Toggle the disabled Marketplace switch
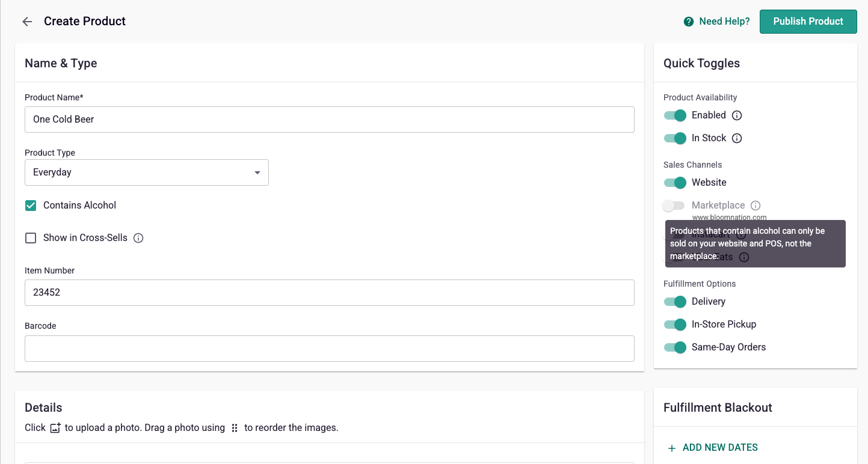 (x=674, y=206)
